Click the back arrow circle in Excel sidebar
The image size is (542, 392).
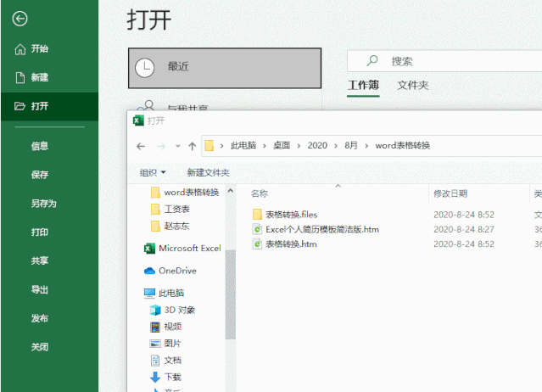[20, 19]
